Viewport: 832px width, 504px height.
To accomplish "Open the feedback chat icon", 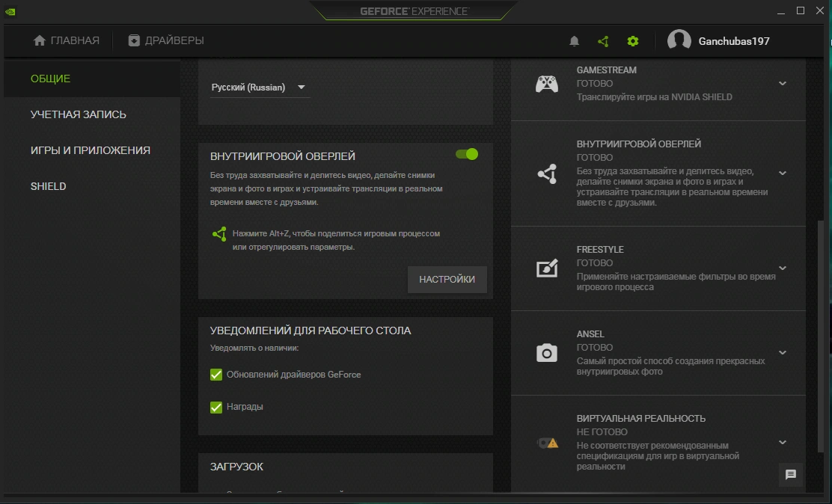I will coord(791,474).
